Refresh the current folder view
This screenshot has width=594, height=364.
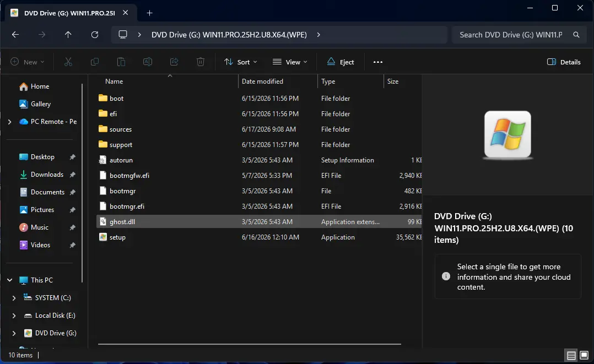coord(95,35)
